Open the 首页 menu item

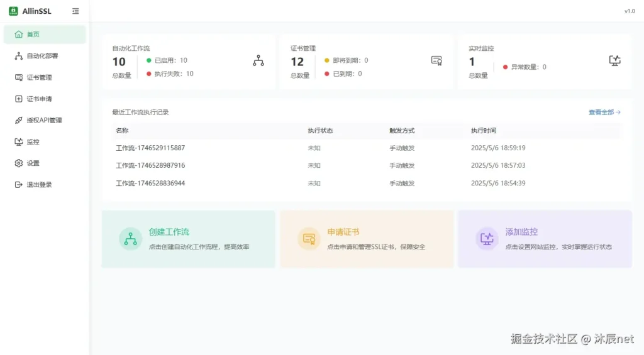tap(45, 35)
